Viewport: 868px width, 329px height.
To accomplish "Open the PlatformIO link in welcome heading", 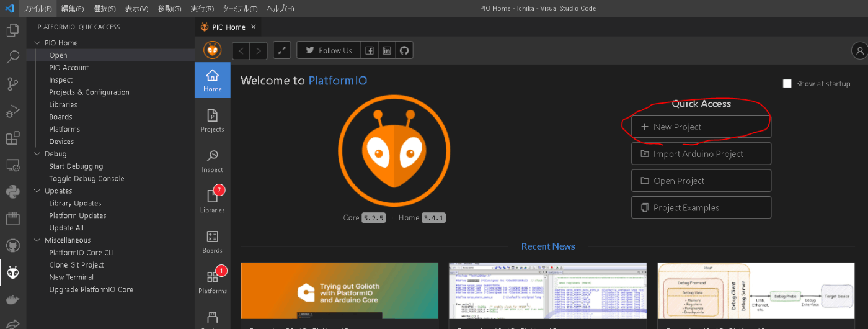I will (337, 81).
